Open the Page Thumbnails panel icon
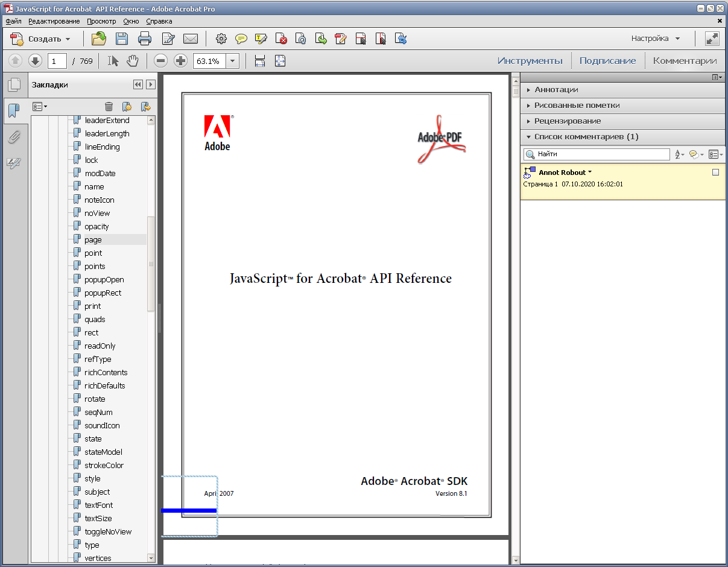Viewport: 728px width, 567px height. tap(14, 84)
